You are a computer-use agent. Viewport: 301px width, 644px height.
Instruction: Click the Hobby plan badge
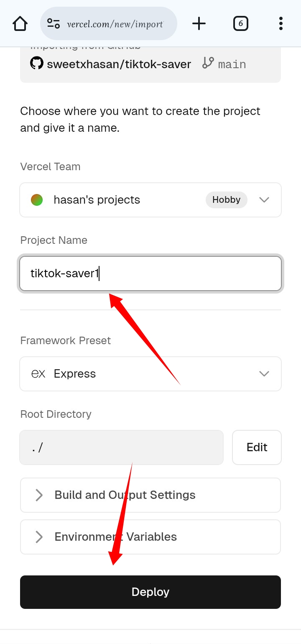pyautogui.click(x=226, y=200)
